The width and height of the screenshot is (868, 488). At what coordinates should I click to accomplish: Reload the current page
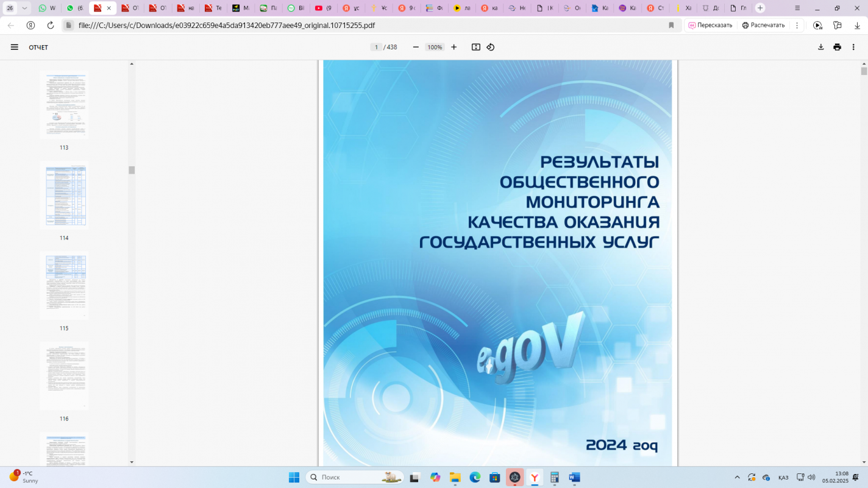[51, 25]
